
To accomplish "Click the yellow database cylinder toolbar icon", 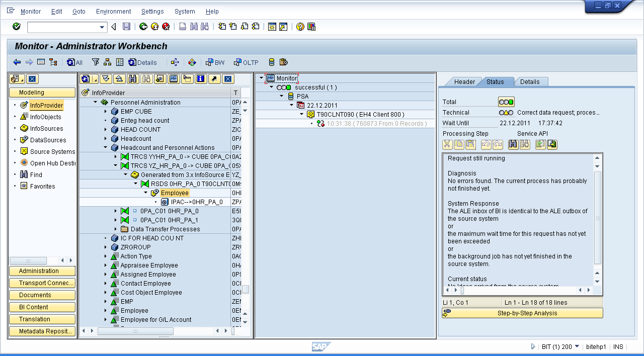I will (x=272, y=62).
